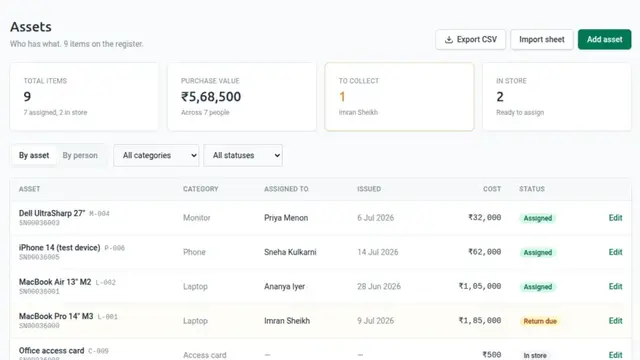Image resolution: width=640 pixels, height=360 pixels.
Task: Click the Assets page heading
Action: (31, 27)
